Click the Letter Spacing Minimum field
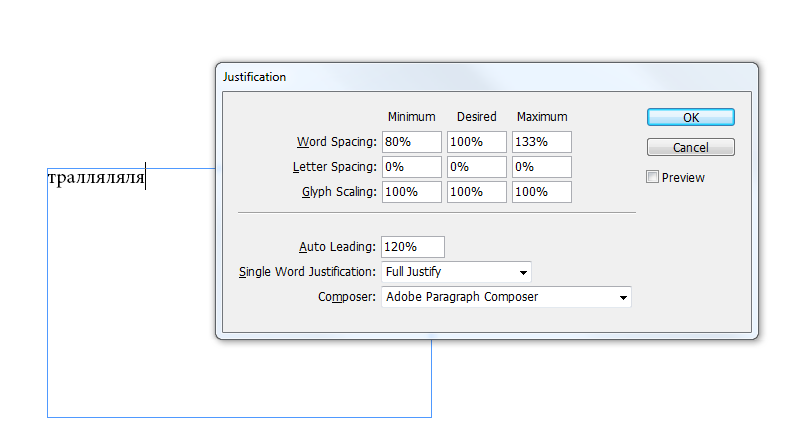This screenshot has height=443, width=792. coord(411,167)
